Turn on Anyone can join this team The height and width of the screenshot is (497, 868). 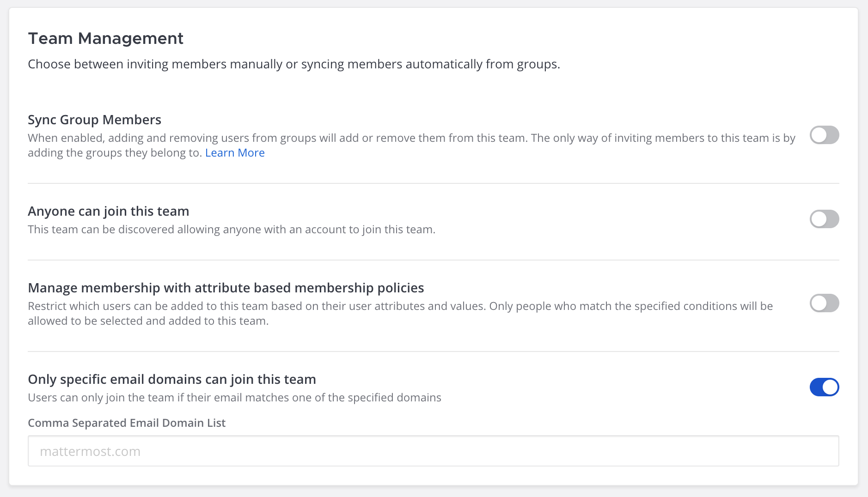(x=824, y=219)
